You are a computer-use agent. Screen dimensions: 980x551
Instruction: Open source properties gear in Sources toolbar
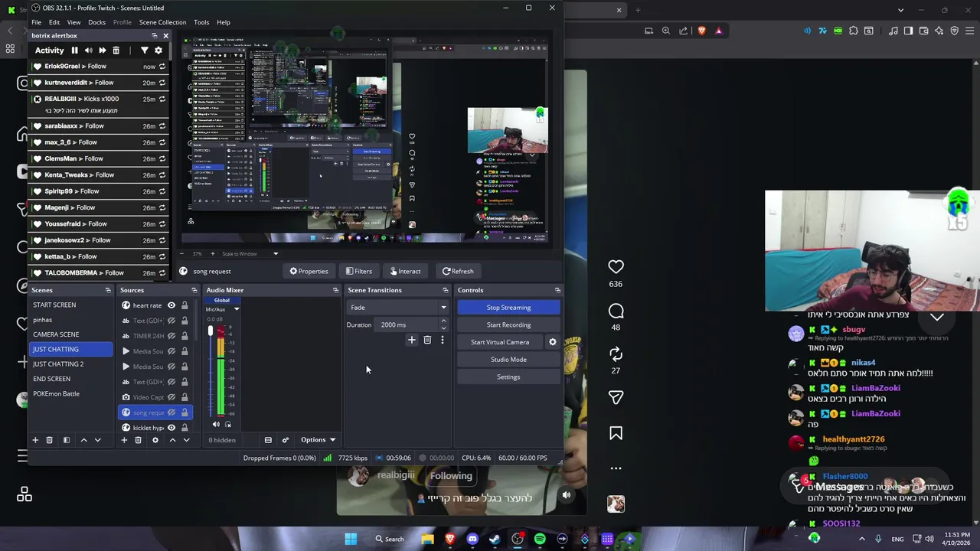click(155, 440)
